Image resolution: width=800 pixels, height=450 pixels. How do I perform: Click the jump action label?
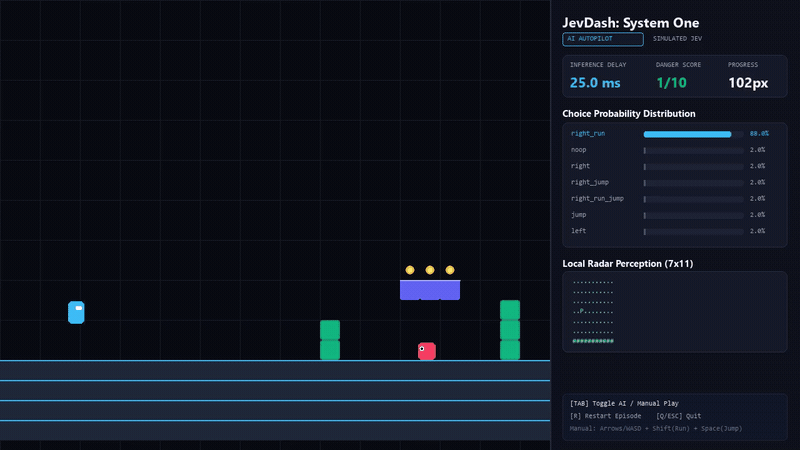tap(579, 215)
